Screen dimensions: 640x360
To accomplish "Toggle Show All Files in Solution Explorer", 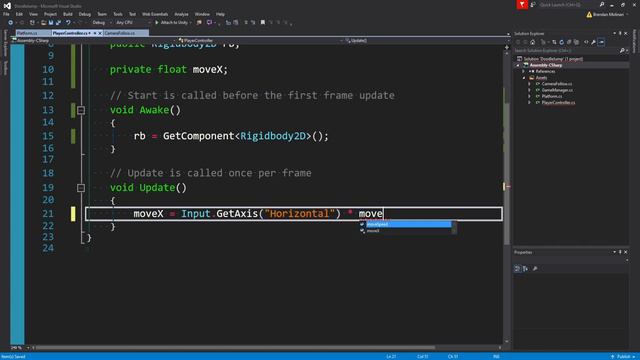I will pyautogui.click(x=576, y=42).
